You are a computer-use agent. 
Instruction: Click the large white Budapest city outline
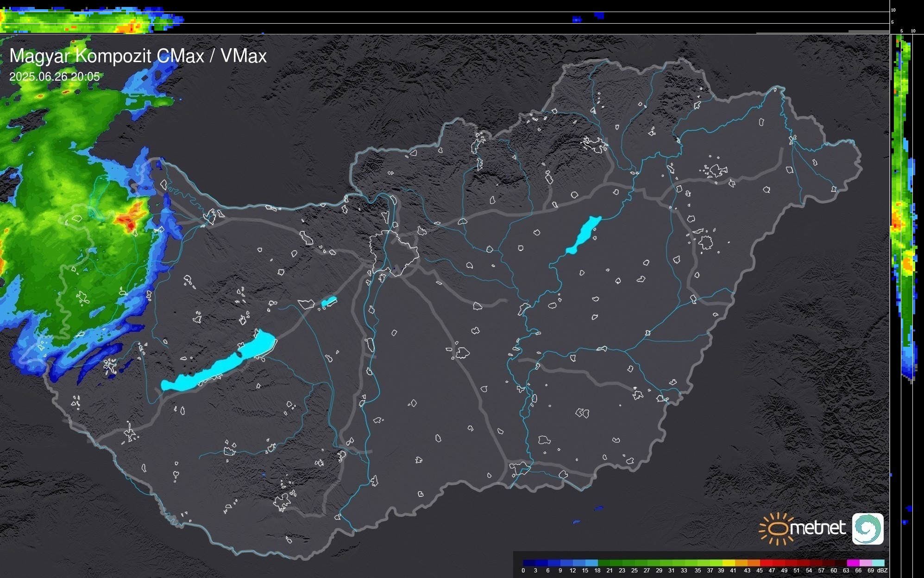[394, 254]
